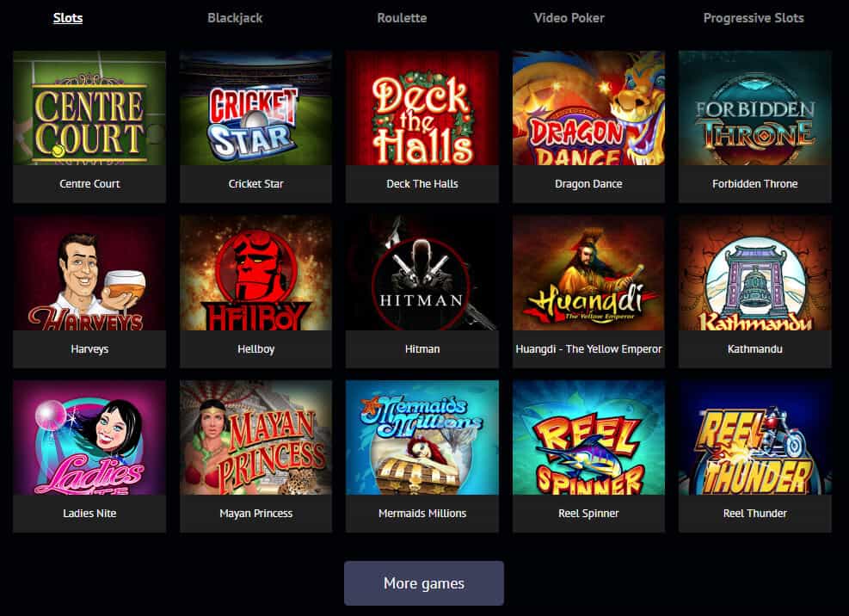Open the Roulette category tab
The width and height of the screenshot is (849, 616).
click(x=402, y=18)
